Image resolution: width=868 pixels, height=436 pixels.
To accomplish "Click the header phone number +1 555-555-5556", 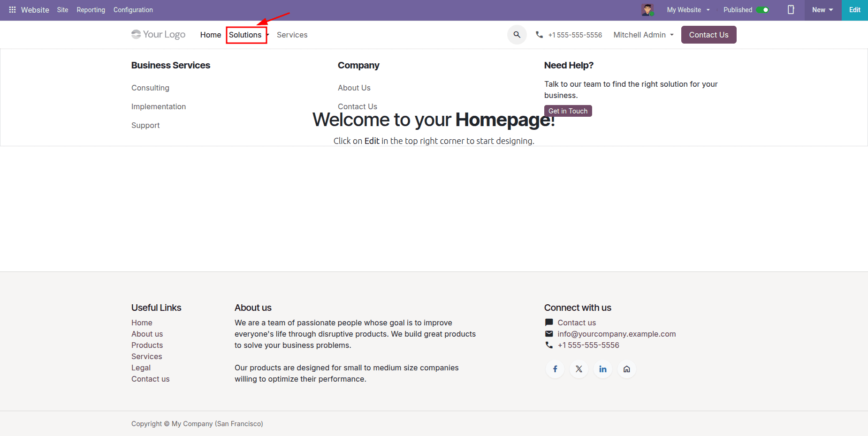I will [575, 35].
